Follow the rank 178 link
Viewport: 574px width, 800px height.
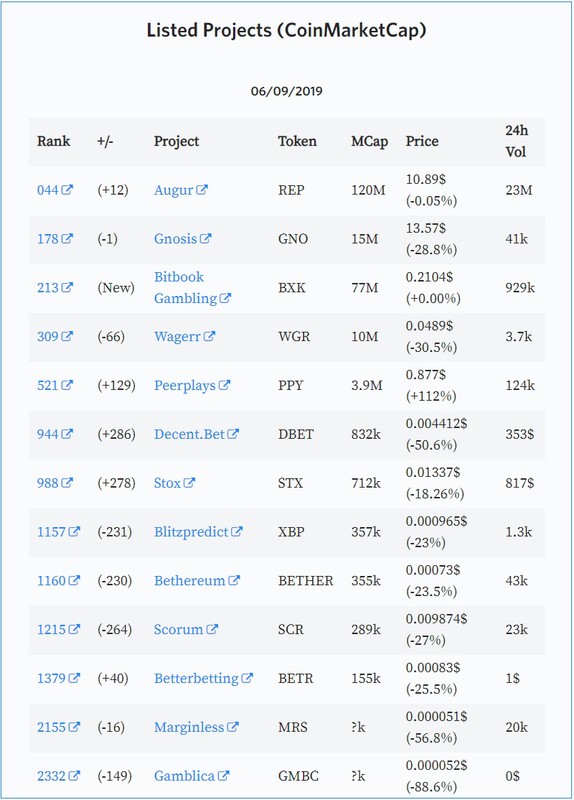tap(55, 238)
